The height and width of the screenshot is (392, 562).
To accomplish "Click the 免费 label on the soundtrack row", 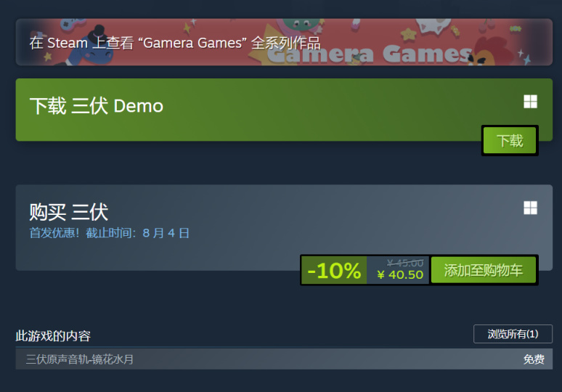I will tap(534, 359).
